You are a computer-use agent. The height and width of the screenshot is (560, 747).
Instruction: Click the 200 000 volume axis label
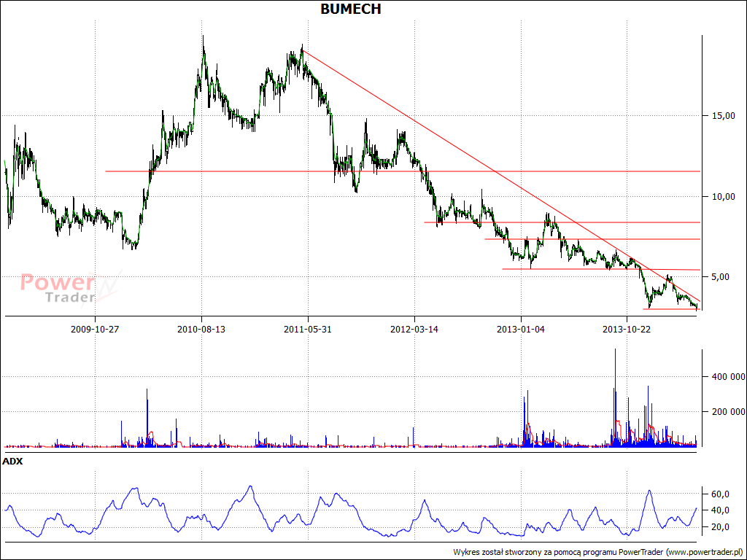729,412
